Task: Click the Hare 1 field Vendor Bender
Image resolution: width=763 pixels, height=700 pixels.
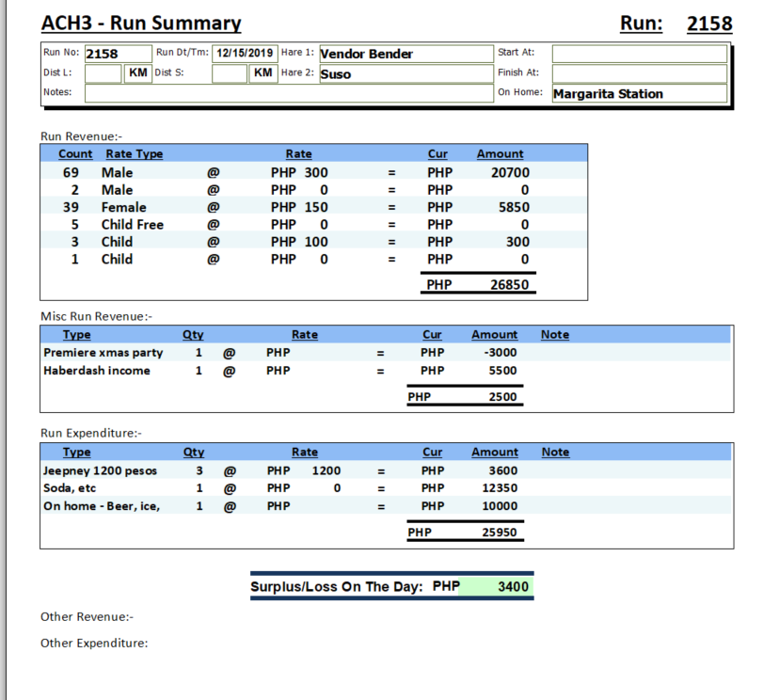Action: 405,54
